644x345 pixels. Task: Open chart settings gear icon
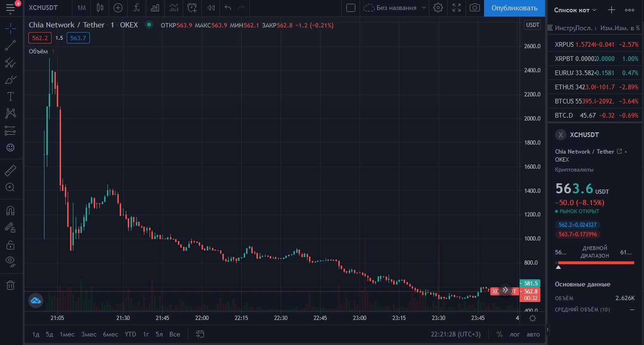(438, 8)
